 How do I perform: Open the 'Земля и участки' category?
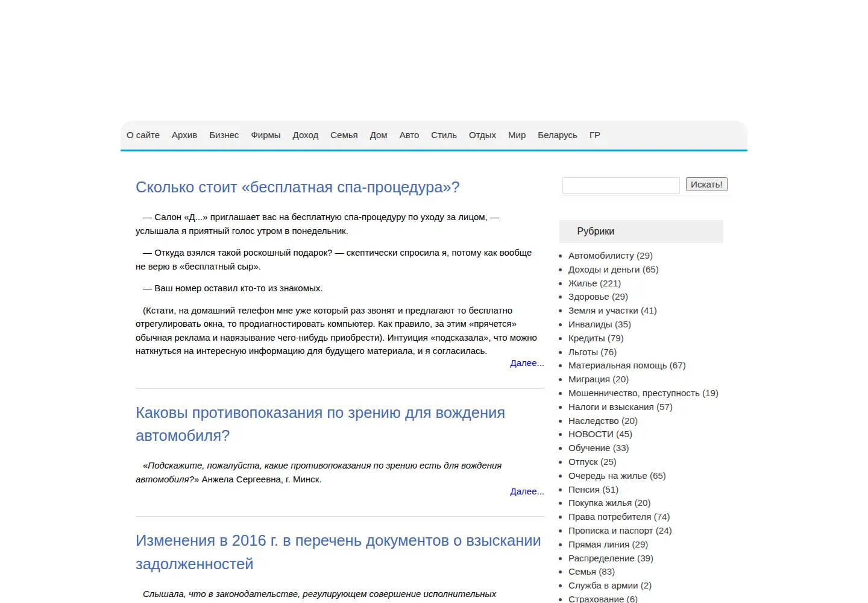[x=603, y=311]
